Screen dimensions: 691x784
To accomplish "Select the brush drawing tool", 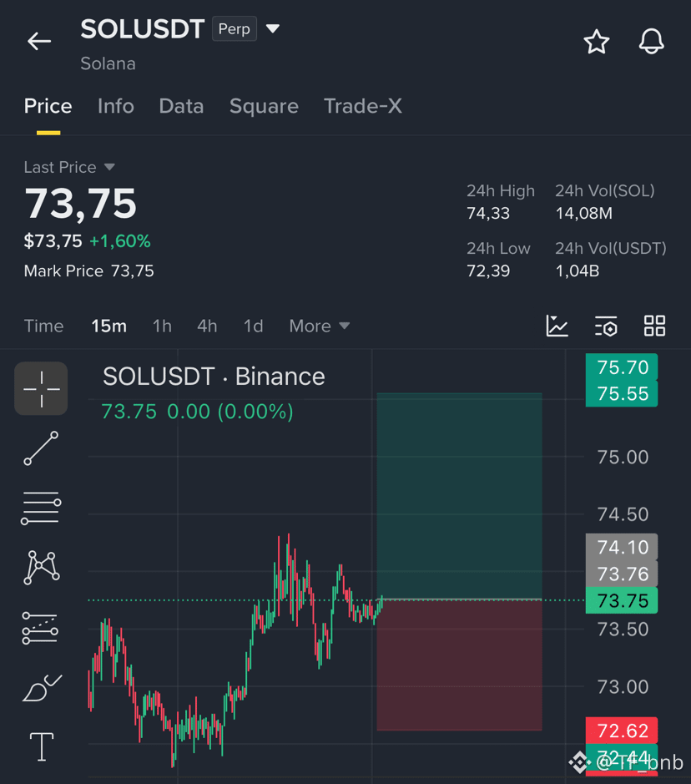I will pos(42,688).
